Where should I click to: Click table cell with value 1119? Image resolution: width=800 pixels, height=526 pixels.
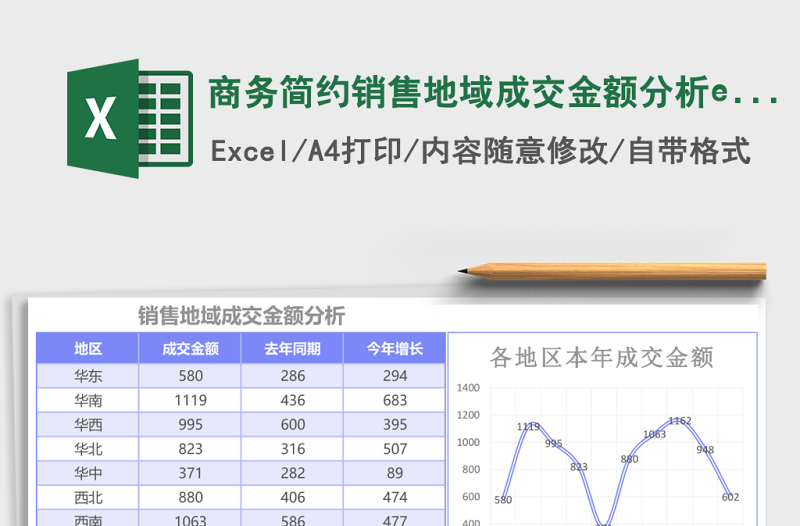(190, 400)
